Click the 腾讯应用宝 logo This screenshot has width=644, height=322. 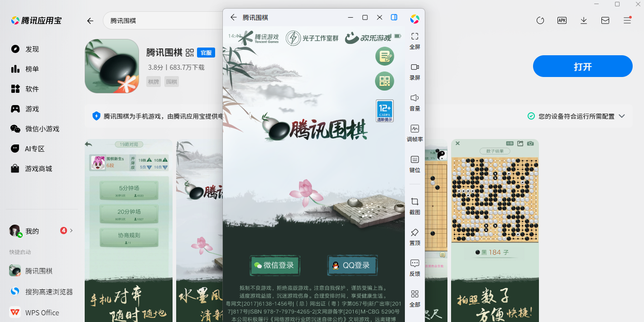pos(36,20)
